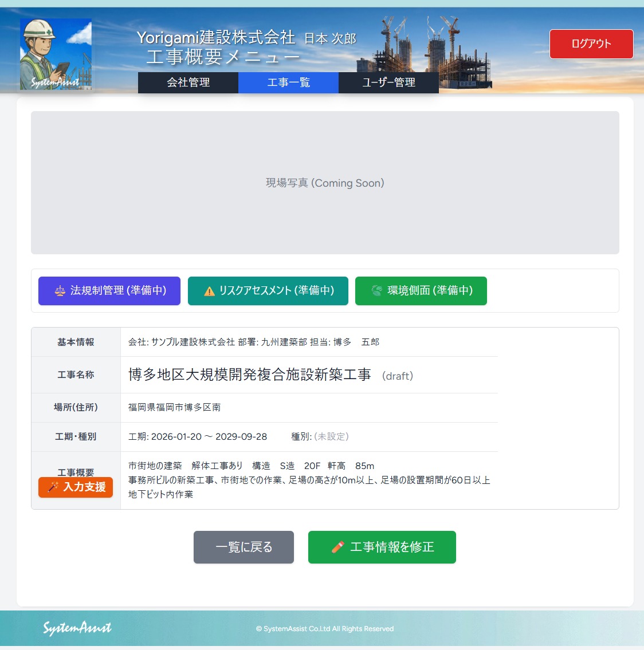Click the (未設定) type value
Image resolution: width=644 pixels, height=650 pixels.
click(x=331, y=436)
